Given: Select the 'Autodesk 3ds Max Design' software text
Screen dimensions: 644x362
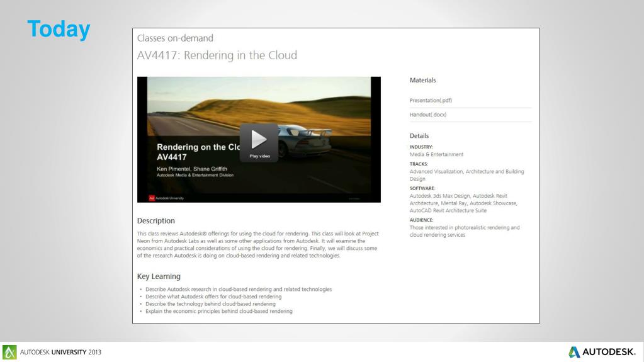Looking at the screenshot, I should [439, 196].
